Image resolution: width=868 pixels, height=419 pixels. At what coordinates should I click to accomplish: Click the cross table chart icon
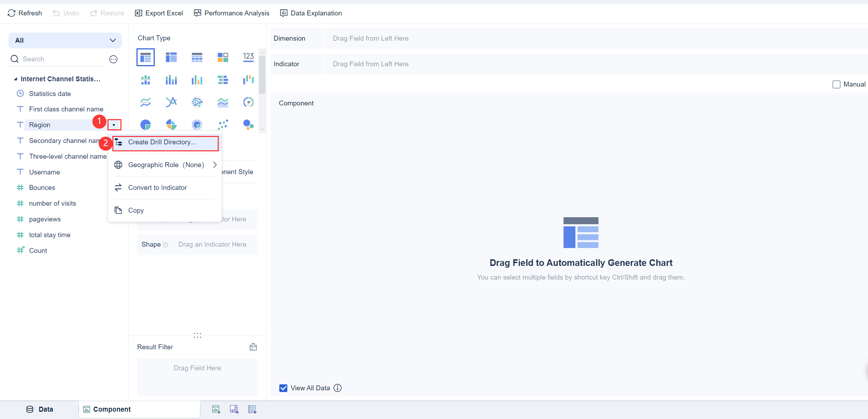171,57
